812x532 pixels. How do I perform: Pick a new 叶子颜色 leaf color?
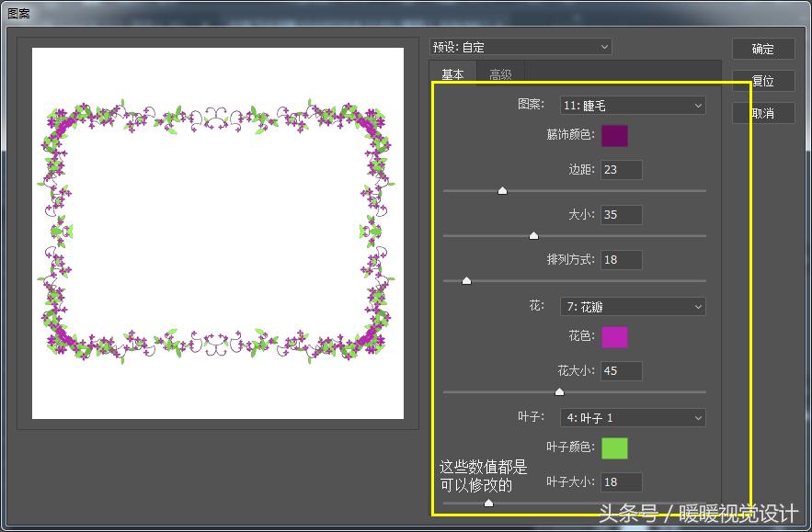point(614,448)
